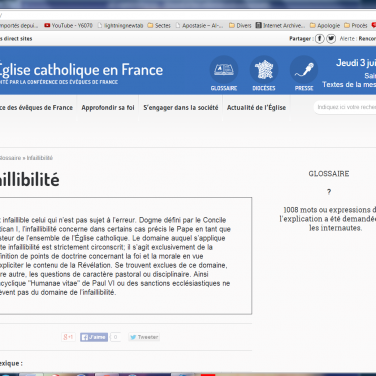Expand the Sectes bookmarks folder
376x376 pixels.
pos(159,25)
